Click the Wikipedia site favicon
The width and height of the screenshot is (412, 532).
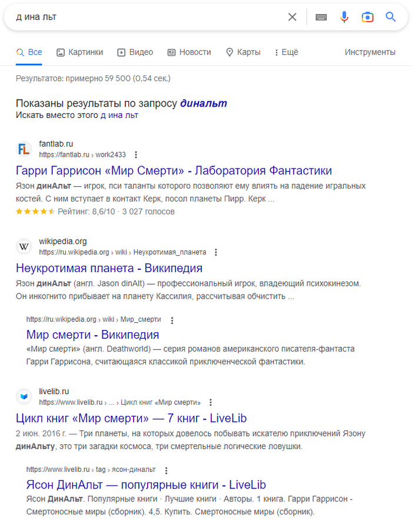point(24,246)
